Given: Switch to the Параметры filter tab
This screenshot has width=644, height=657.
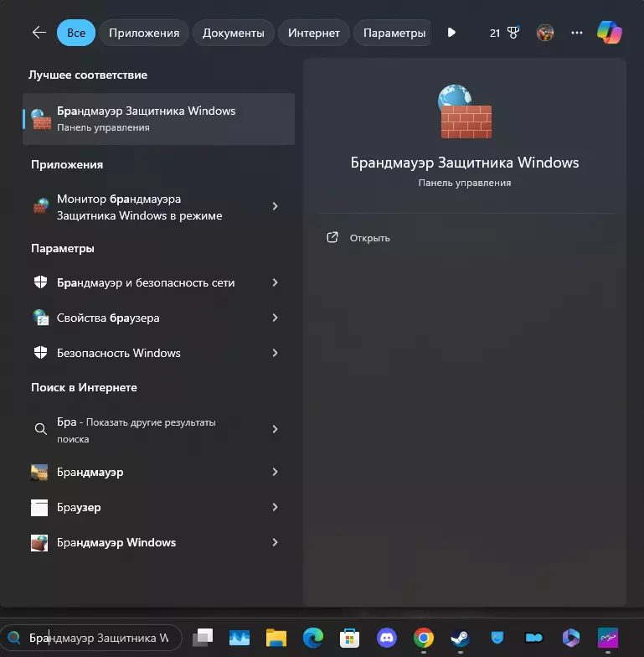Looking at the screenshot, I should click(394, 33).
